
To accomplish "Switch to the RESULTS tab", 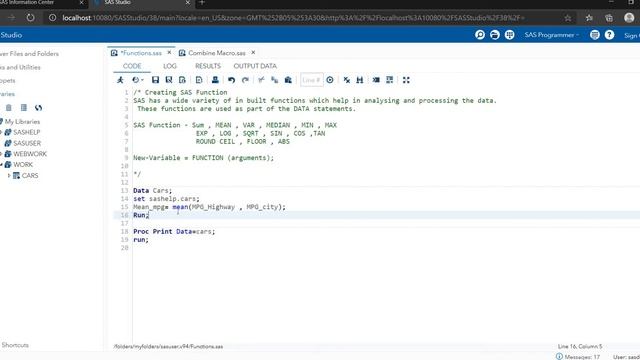I will pos(208,66).
